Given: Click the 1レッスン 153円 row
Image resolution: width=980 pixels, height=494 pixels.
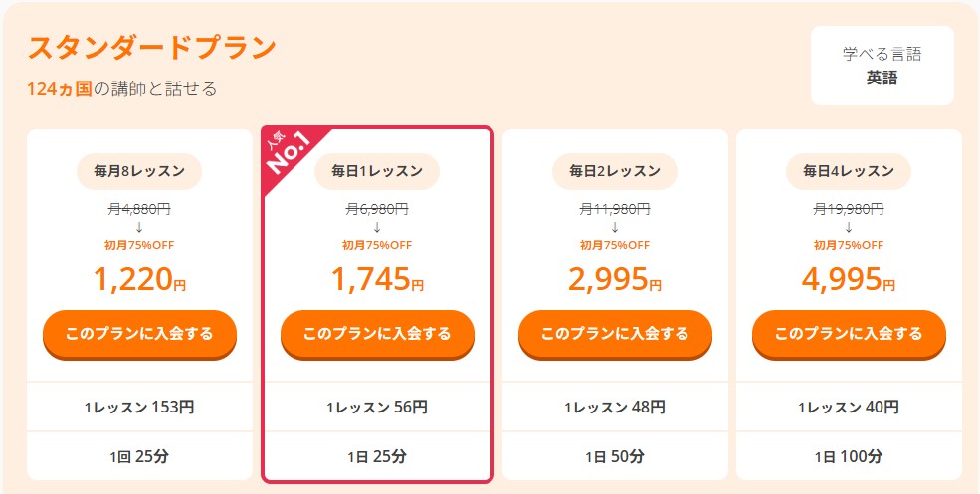Looking at the screenshot, I should (139, 407).
